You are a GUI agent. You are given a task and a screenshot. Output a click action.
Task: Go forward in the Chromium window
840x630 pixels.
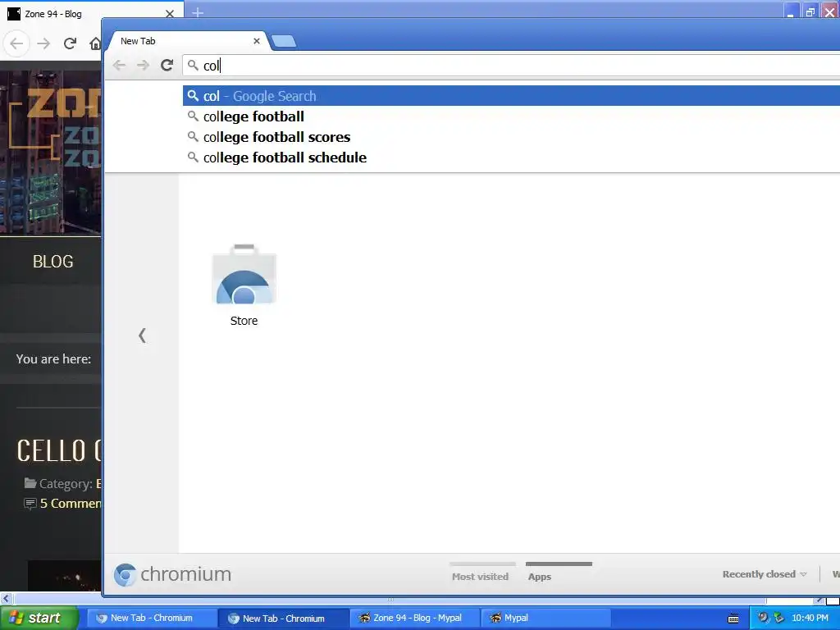click(143, 66)
